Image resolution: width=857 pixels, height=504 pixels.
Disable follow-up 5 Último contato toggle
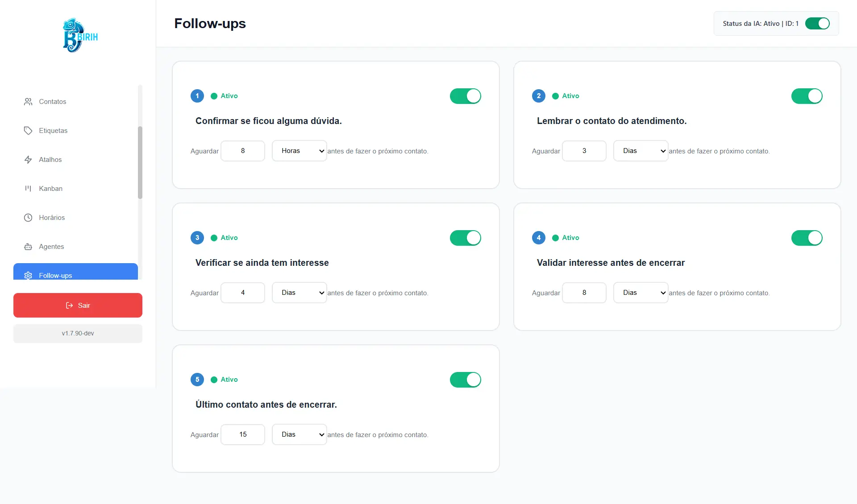(x=465, y=380)
